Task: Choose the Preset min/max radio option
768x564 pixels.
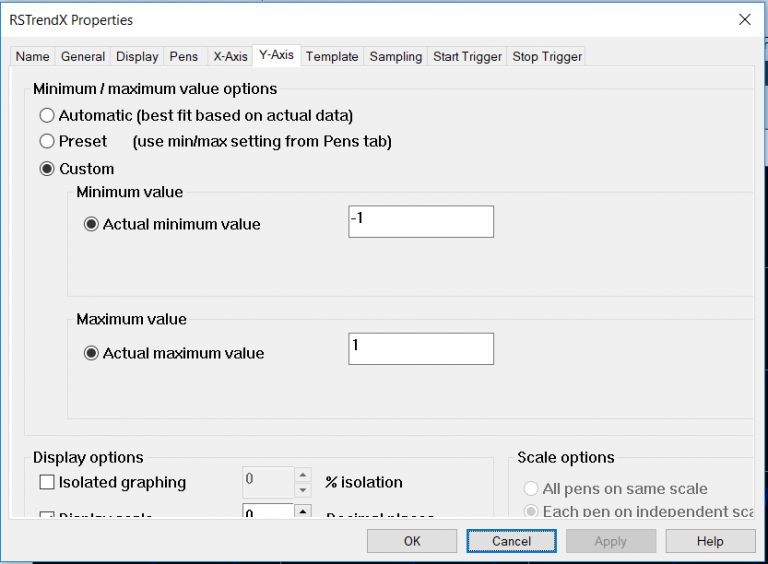Action: (47, 141)
